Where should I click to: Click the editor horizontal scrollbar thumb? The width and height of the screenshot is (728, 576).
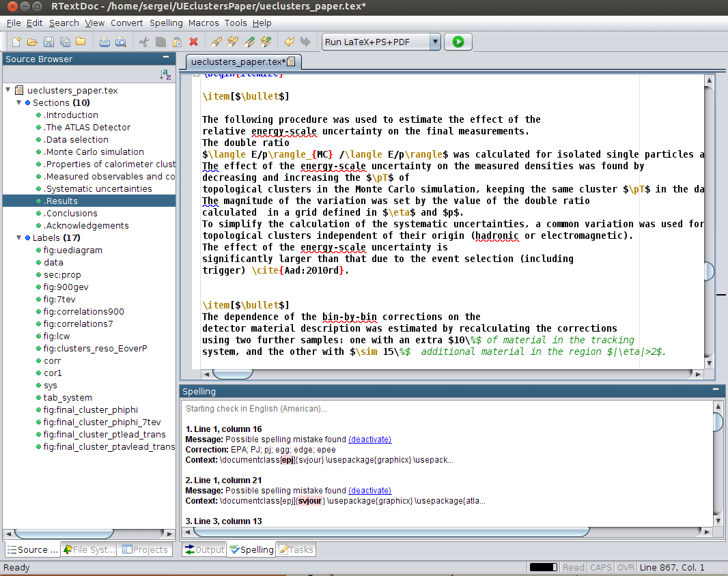click(232, 373)
